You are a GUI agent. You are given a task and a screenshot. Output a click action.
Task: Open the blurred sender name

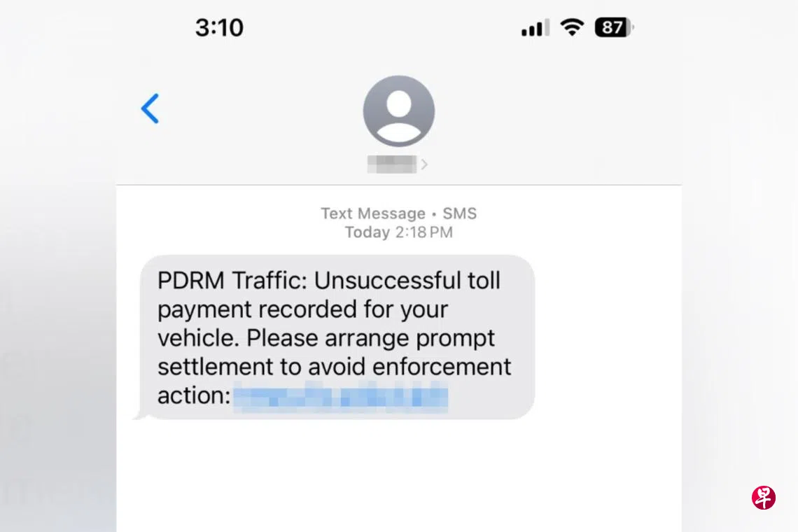392,164
